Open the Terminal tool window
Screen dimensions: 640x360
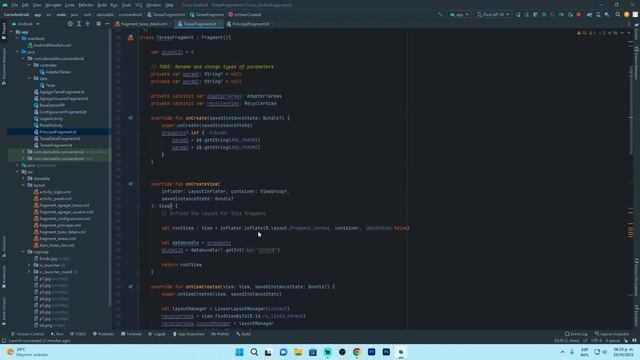[x=131, y=334]
